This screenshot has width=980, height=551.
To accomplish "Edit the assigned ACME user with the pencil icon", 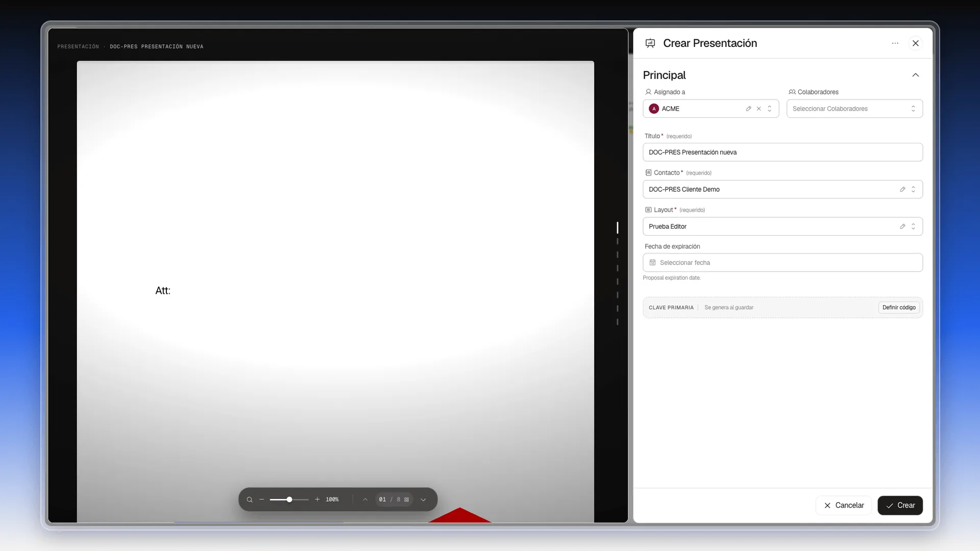I will tap(748, 109).
